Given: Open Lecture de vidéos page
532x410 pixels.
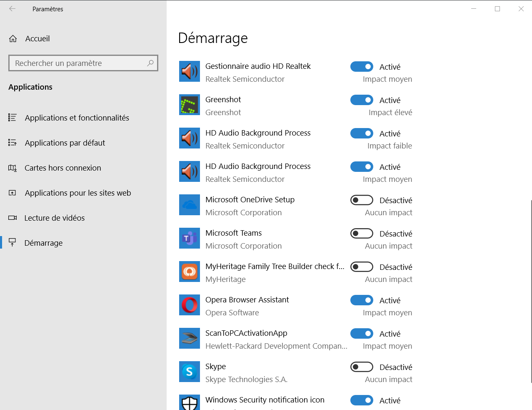Looking at the screenshot, I should (x=83, y=218).
